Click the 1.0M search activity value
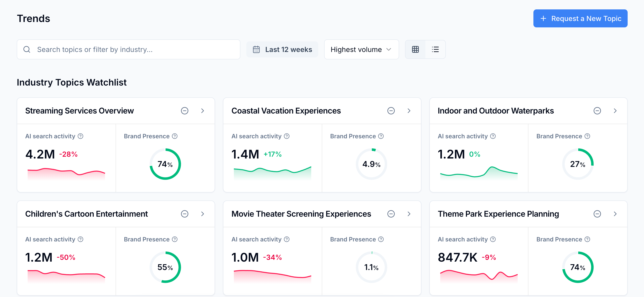Viewport: 644px width, 297px height. tap(245, 257)
